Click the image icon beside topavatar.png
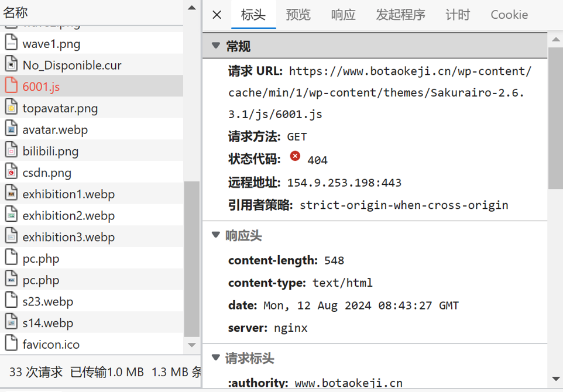This screenshot has height=392, width=563. pos(12,108)
